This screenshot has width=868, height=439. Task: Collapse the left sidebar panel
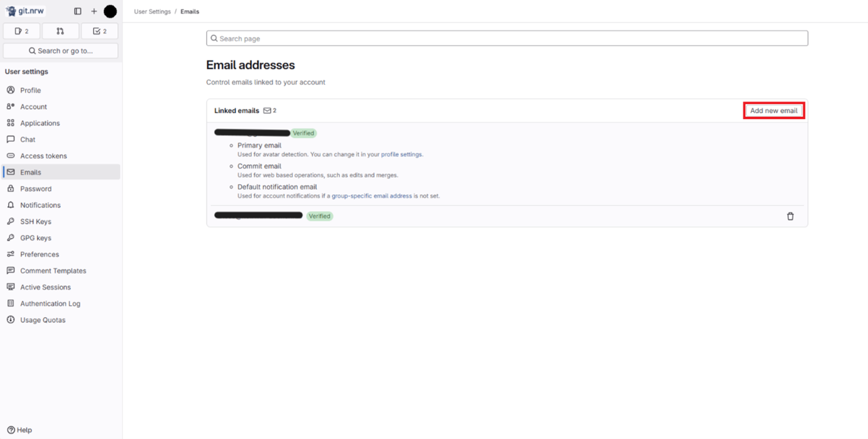pos(78,11)
